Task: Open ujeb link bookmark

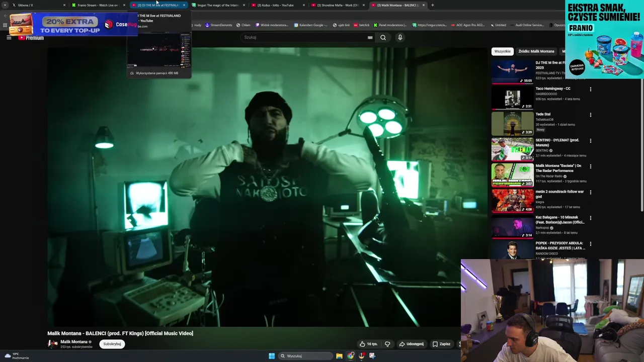Action: pyautogui.click(x=342, y=25)
